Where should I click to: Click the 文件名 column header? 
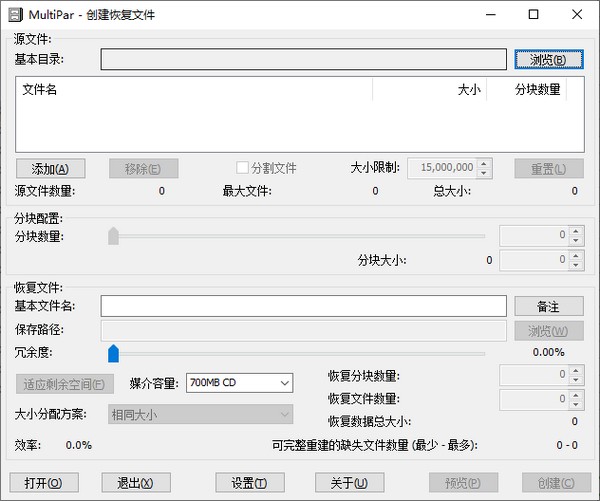point(195,90)
